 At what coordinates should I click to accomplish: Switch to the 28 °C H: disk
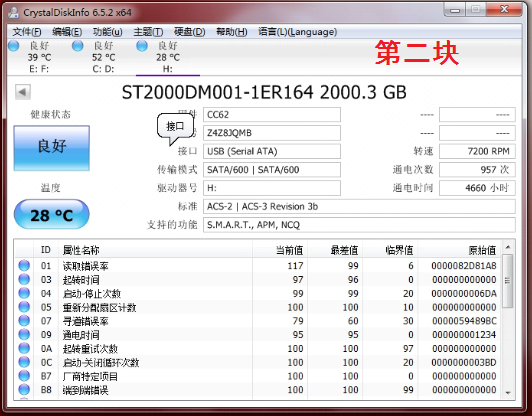tap(168, 57)
